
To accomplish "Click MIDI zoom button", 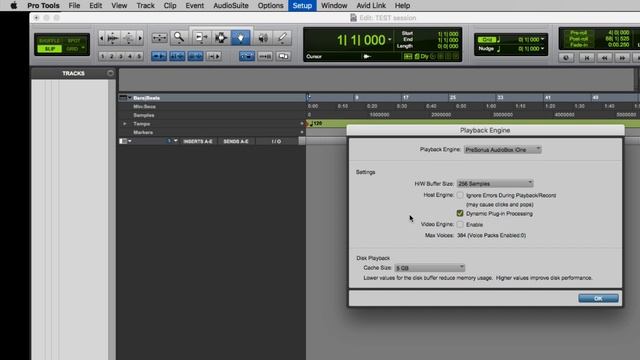I will pyautogui.click(x=128, y=38).
